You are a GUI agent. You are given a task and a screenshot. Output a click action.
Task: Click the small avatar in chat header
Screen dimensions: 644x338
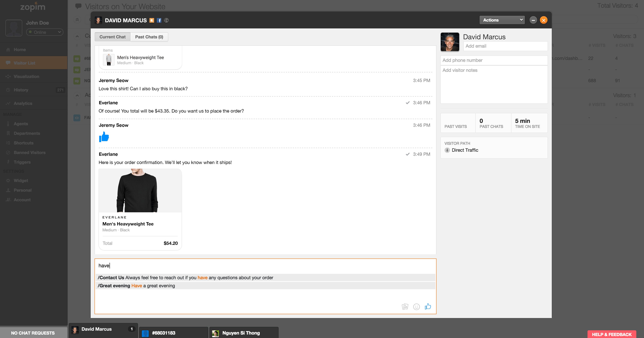[98, 20]
